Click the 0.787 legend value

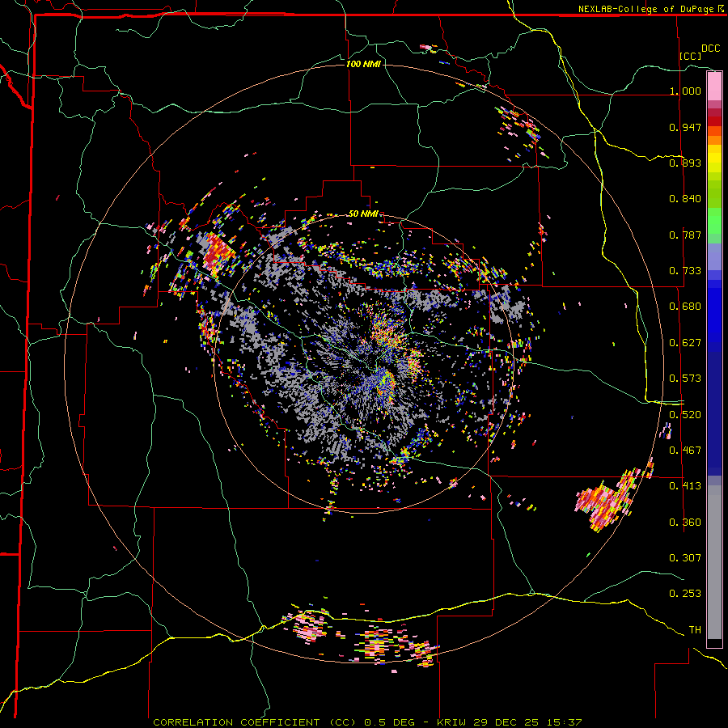tap(685, 235)
